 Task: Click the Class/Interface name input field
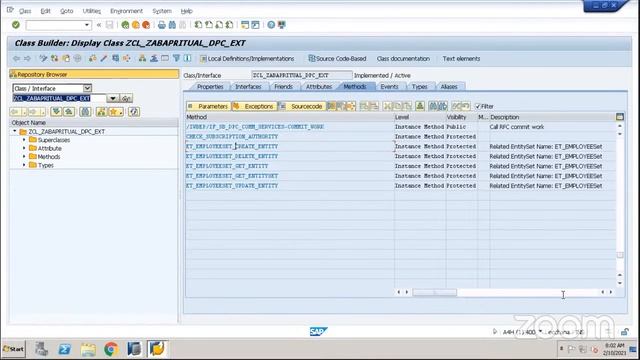point(302,75)
